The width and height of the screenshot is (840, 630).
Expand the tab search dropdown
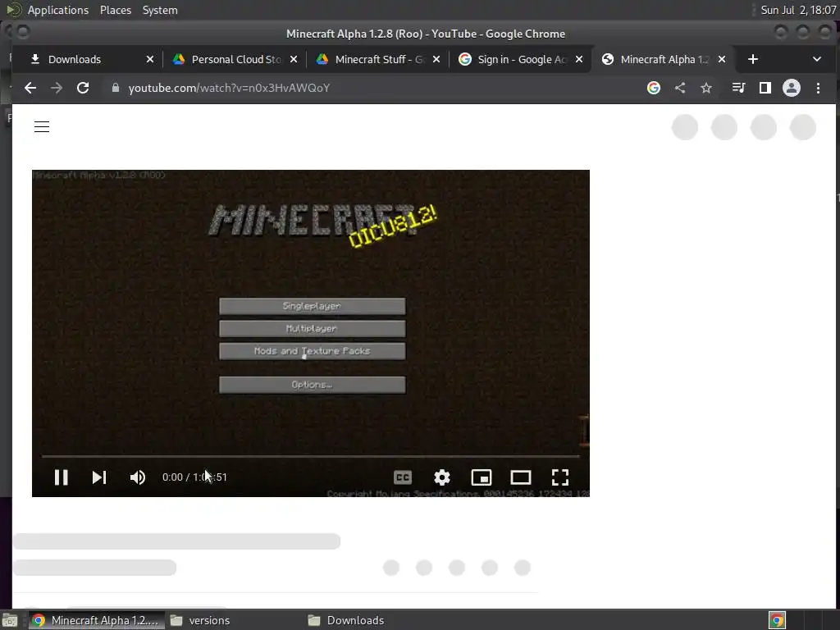(817, 59)
